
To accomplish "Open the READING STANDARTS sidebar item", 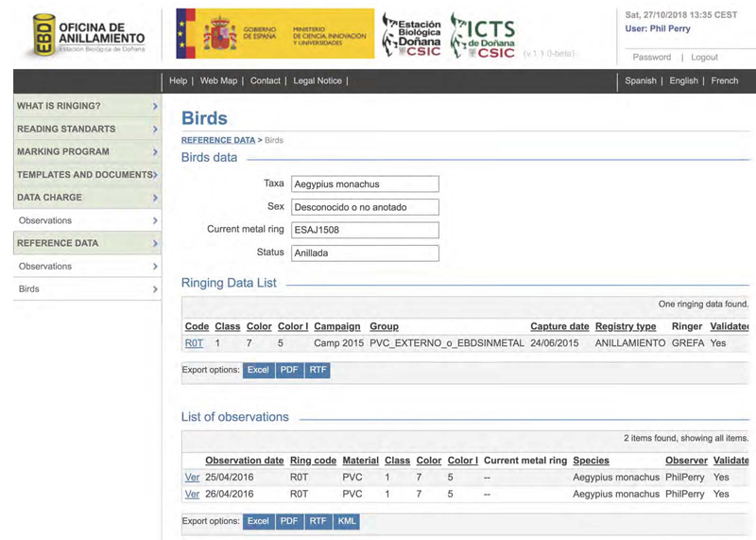I will [x=87, y=129].
